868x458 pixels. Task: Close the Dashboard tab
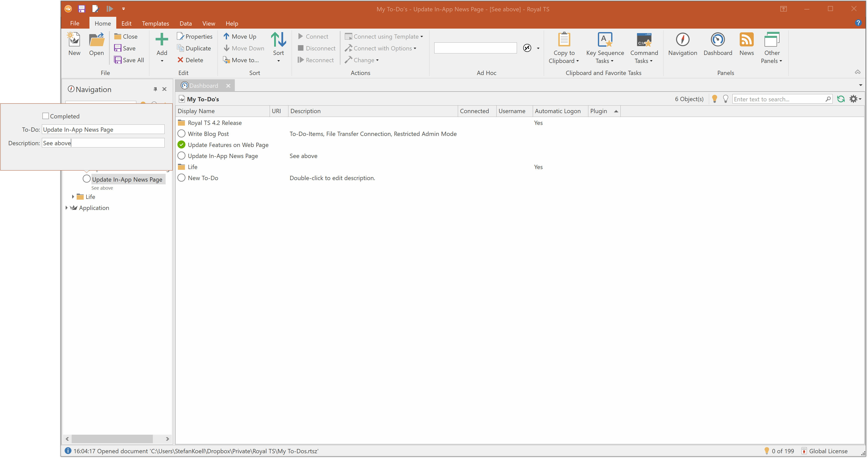click(x=228, y=86)
